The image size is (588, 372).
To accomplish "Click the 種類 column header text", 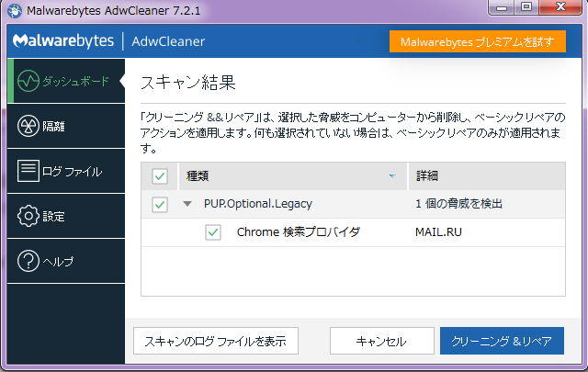I will click(198, 175).
